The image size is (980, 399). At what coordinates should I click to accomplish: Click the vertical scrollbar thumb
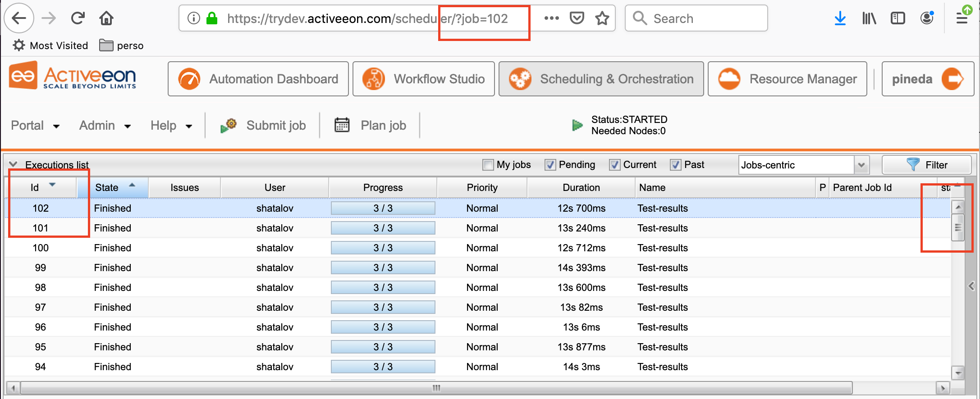tap(958, 227)
